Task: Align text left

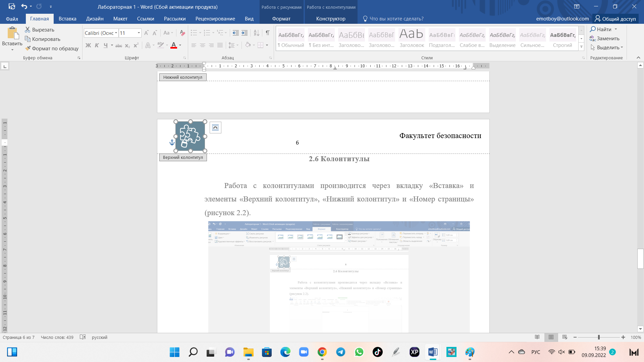Action: pyautogui.click(x=194, y=45)
